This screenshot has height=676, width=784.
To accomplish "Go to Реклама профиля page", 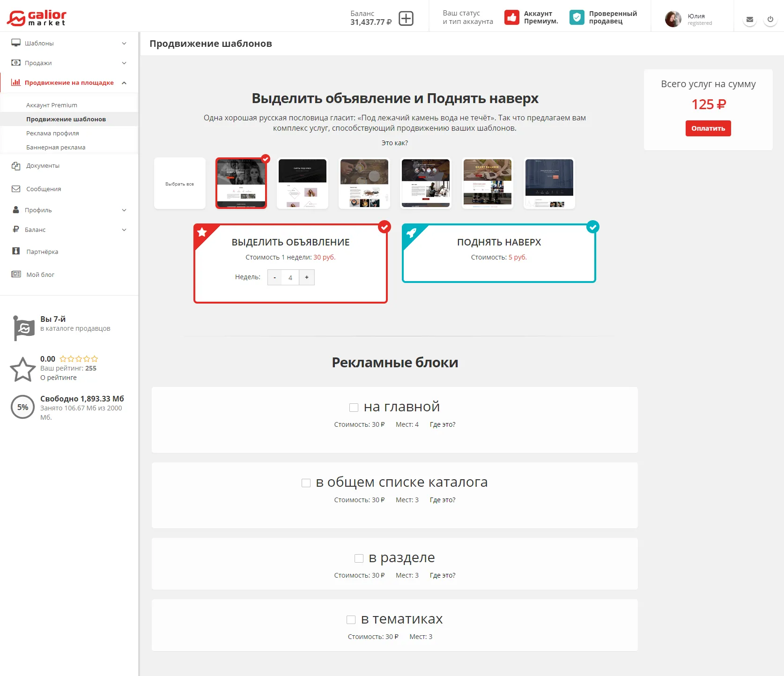I will [x=52, y=133].
